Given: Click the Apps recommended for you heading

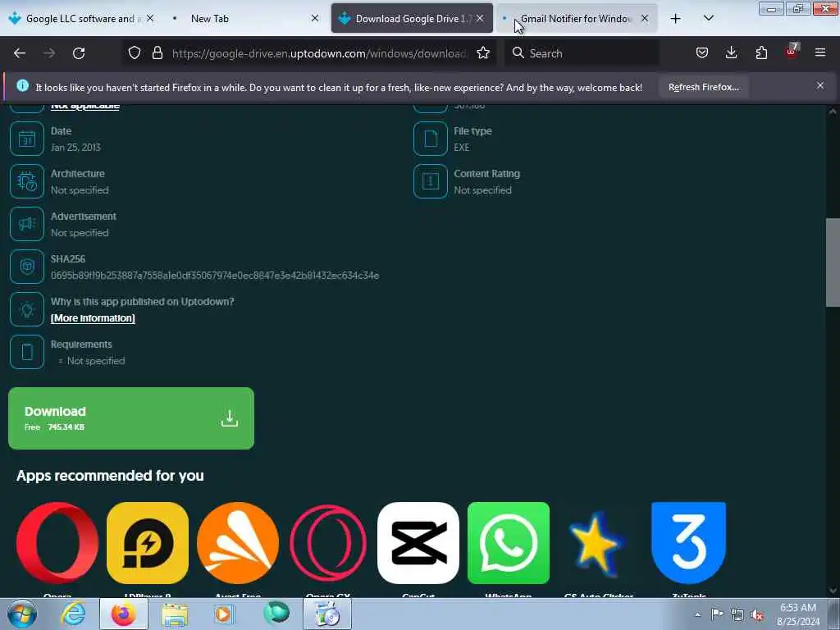Looking at the screenshot, I should 110,476.
